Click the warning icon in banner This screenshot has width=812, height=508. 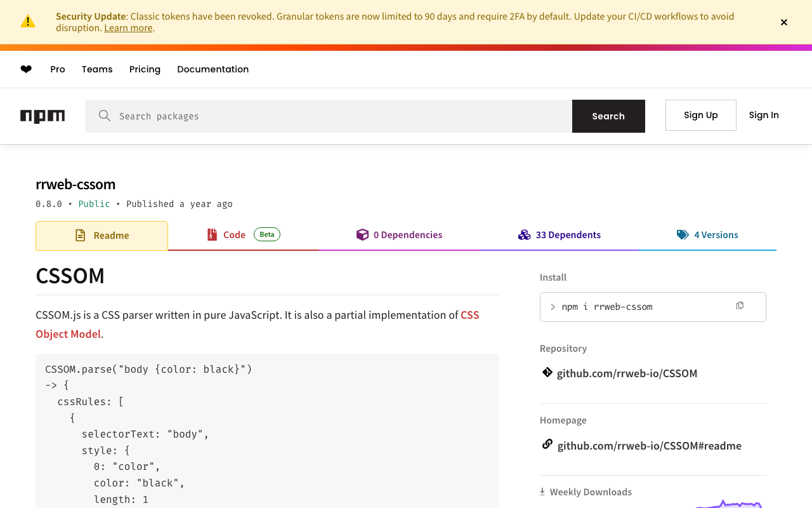[x=28, y=22]
